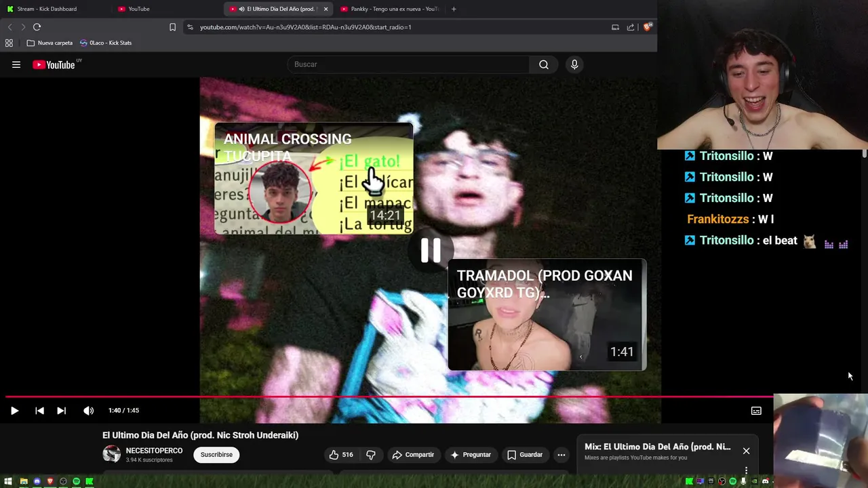868x488 pixels.
Task: Focus the Buscar search field
Action: 408,64
